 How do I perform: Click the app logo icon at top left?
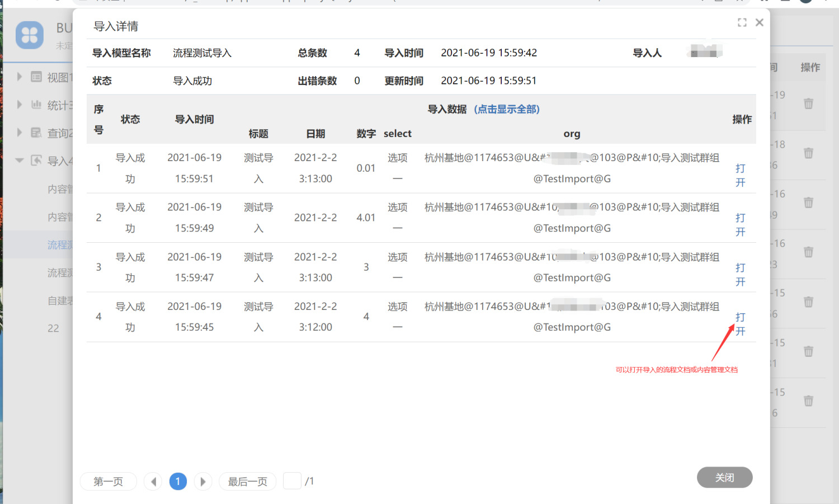(30, 35)
